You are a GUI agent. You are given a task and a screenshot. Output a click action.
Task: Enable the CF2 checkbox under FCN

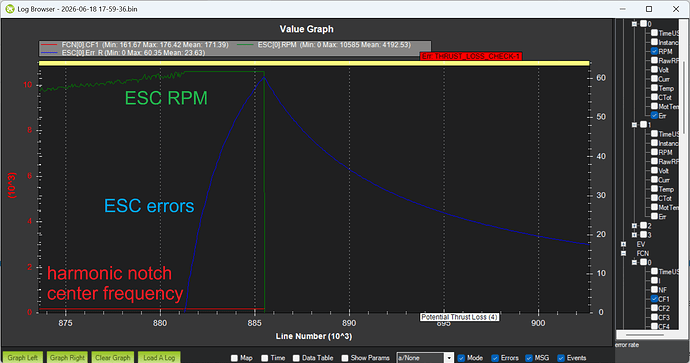click(x=654, y=308)
